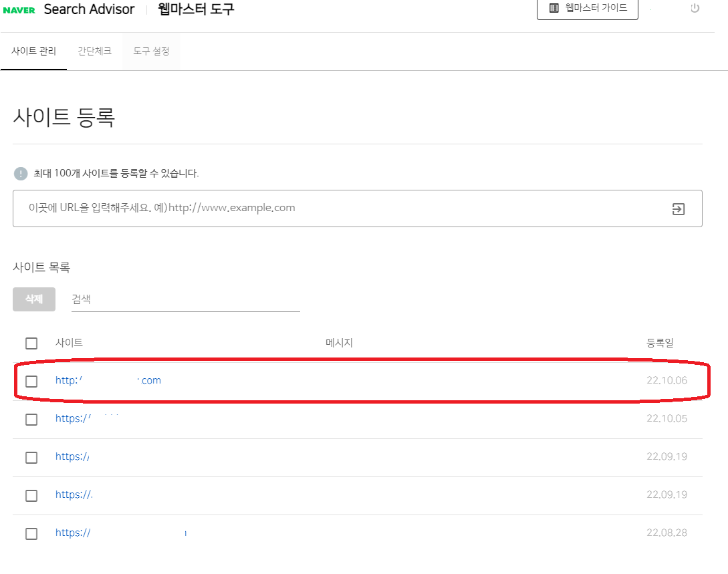Click the logout power icon top right

[695, 9]
